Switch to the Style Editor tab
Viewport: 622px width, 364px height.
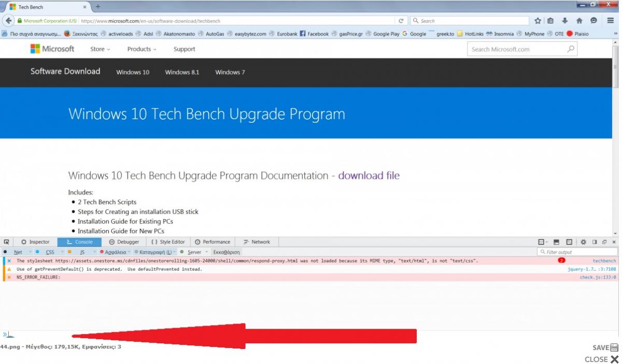pos(168,242)
